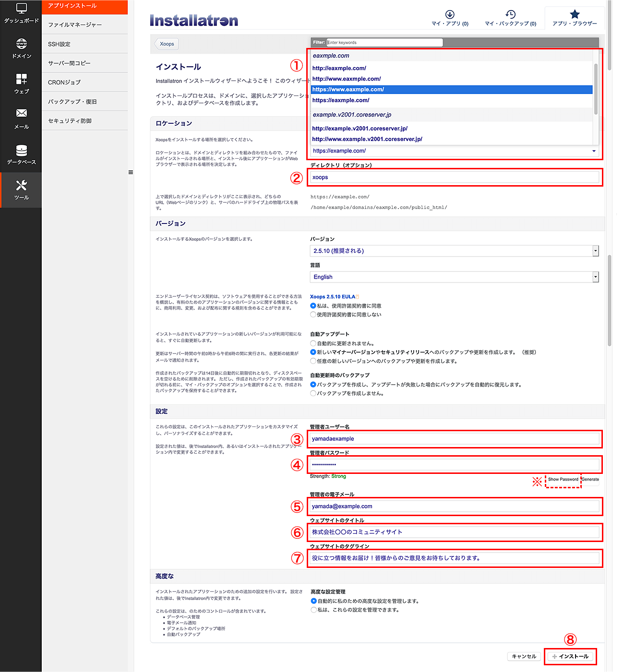The height and width of the screenshot is (672, 624).
Task: Open the Database (データベース) sidebar icon
Action: (x=21, y=150)
